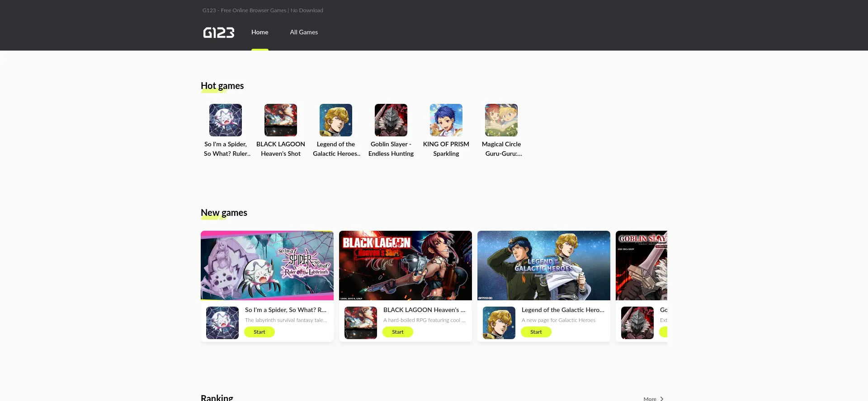Click the chevron arrow beside More
Viewport: 868px width, 401px height.
point(662,399)
